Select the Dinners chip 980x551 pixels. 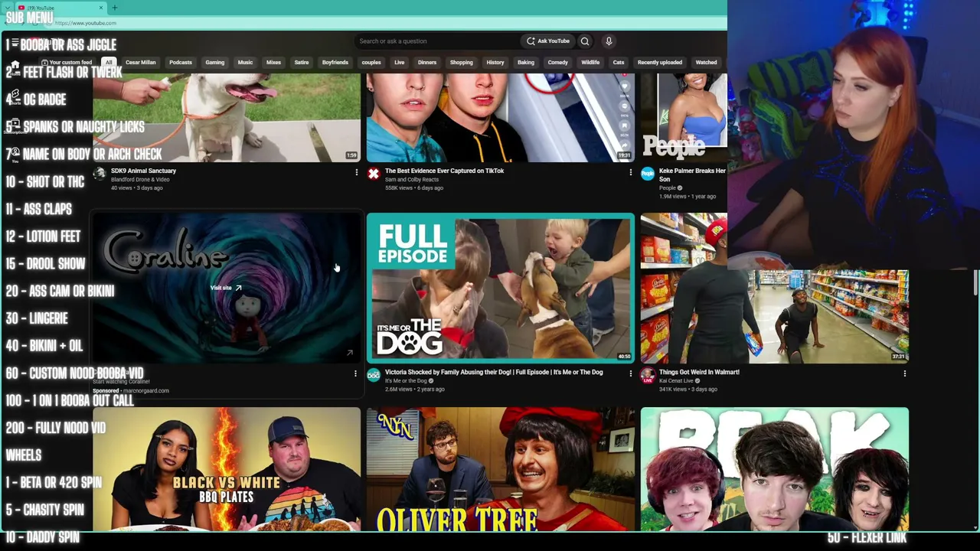(x=427, y=63)
